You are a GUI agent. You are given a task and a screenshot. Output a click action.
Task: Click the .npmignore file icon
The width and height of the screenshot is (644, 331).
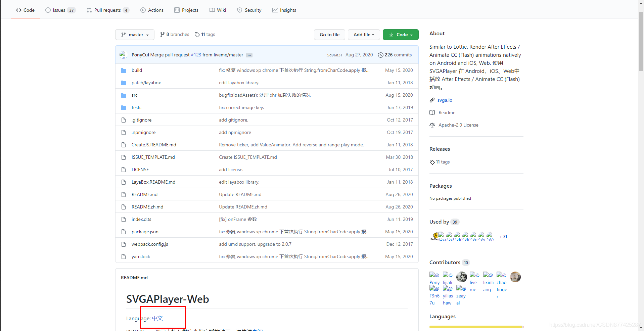124,132
